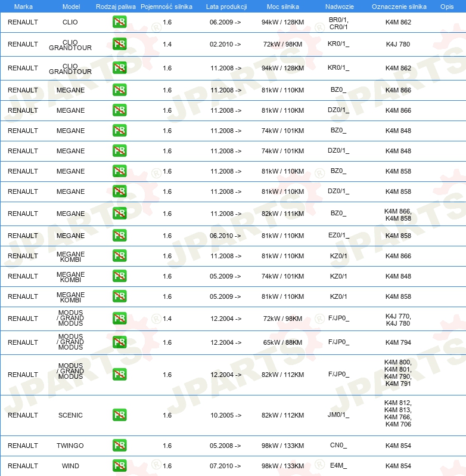Click the BR0/1, CR0/1 body code cell
The image size is (466, 476).
338,23
